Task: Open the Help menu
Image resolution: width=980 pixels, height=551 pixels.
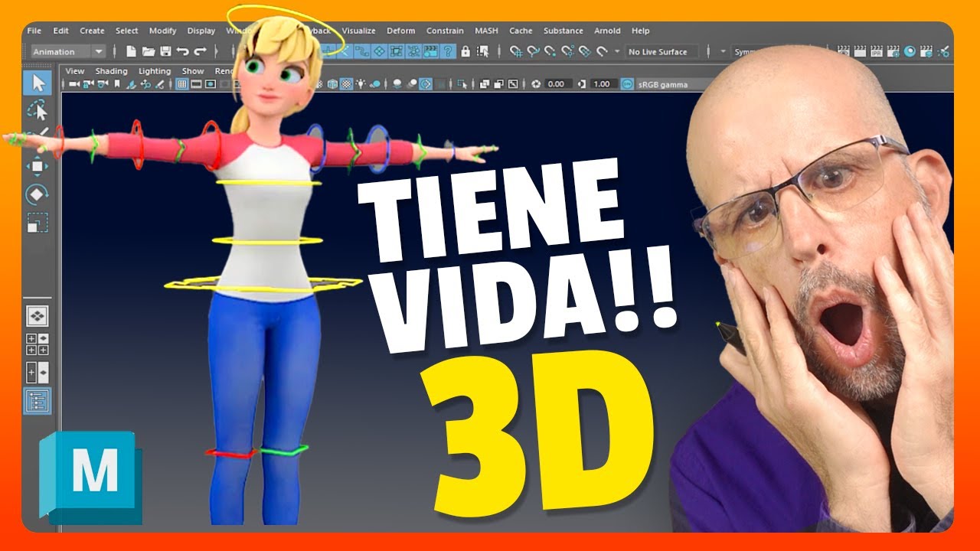Action: click(x=641, y=31)
